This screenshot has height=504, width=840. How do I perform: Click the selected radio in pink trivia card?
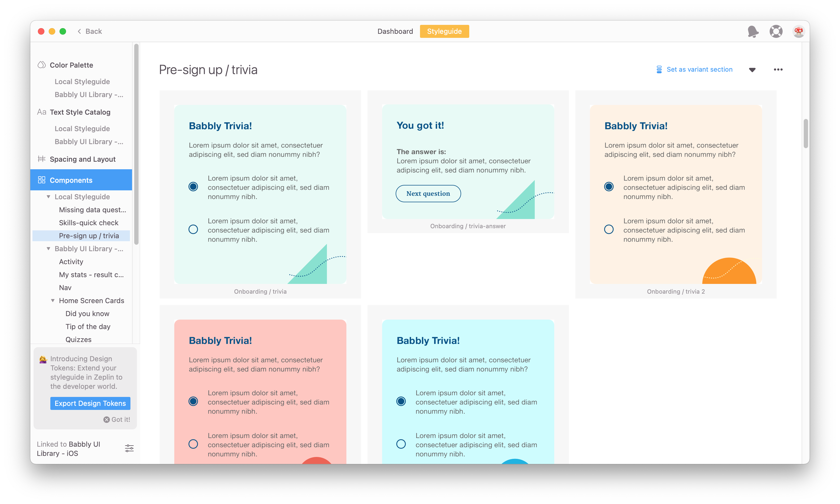coord(193,402)
